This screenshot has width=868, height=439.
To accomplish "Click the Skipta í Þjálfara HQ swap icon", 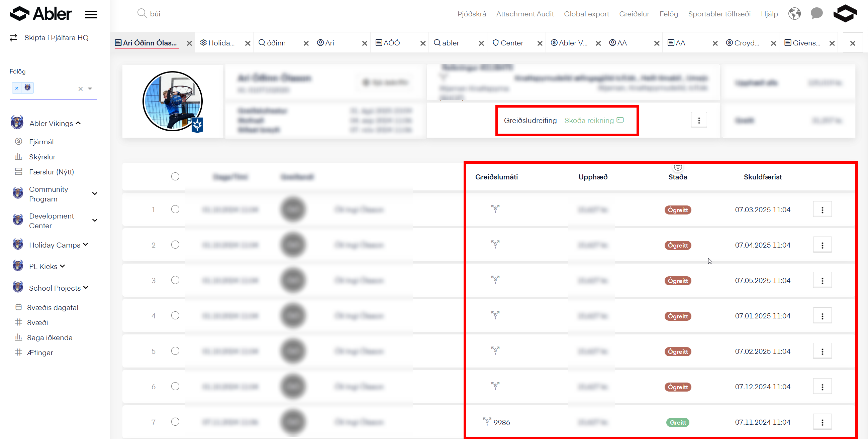I will click(x=13, y=38).
